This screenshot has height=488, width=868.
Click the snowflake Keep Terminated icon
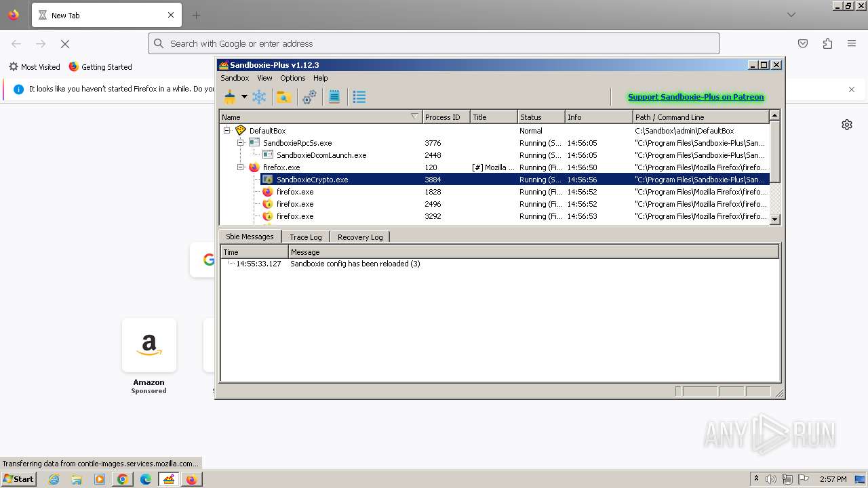[x=259, y=97]
